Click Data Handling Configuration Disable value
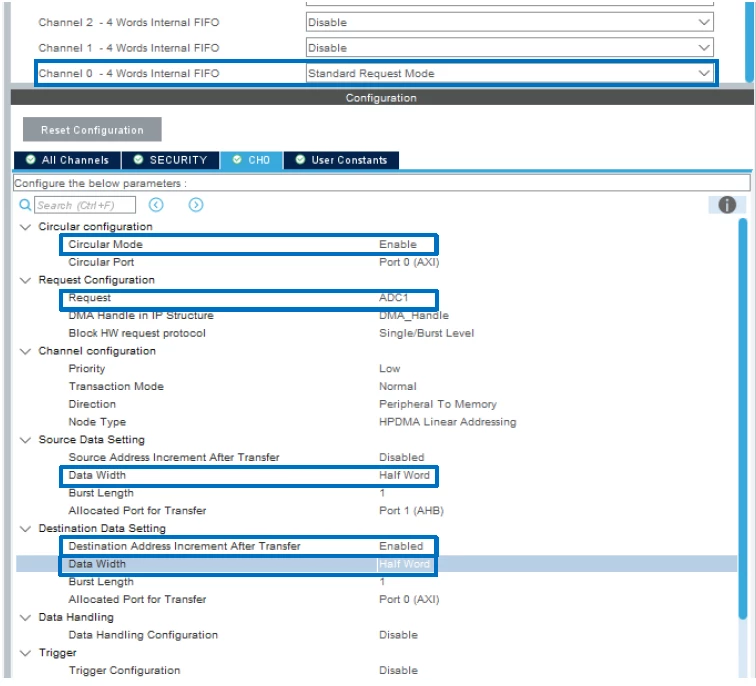Viewport: 756px width, 686px height. click(398, 635)
